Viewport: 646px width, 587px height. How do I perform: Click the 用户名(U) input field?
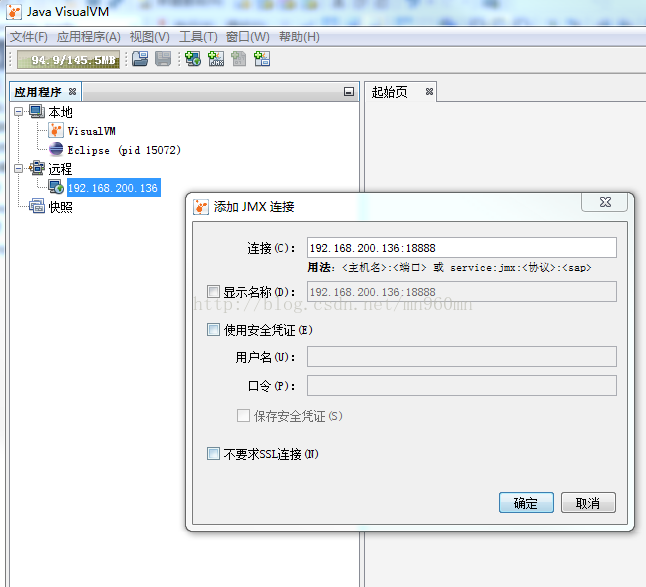pyautogui.click(x=461, y=357)
